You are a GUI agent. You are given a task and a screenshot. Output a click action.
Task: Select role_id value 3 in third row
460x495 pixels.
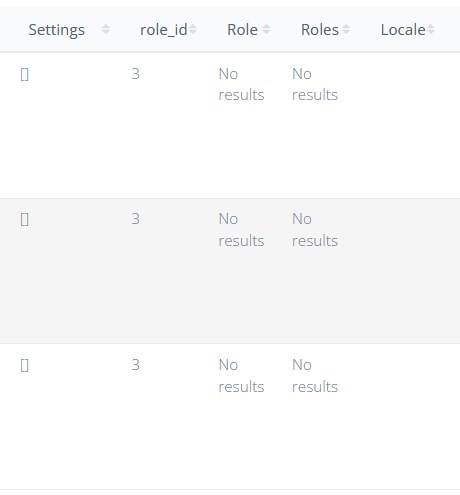(135, 365)
